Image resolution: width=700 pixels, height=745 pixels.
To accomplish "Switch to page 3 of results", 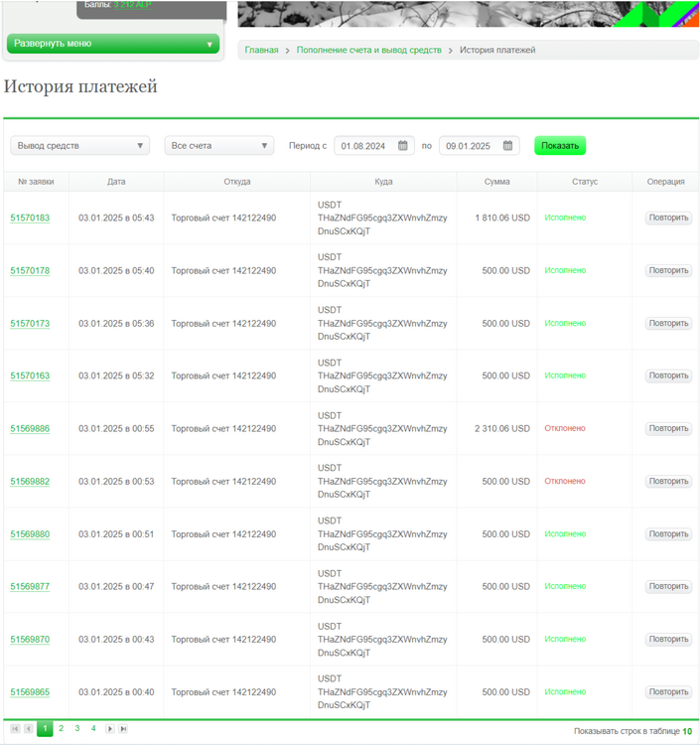I will tap(76, 728).
